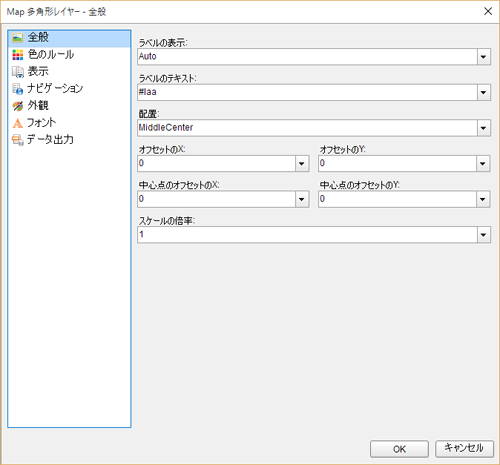Expand the オフセットのY dropdown arrow

click(x=483, y=164)
